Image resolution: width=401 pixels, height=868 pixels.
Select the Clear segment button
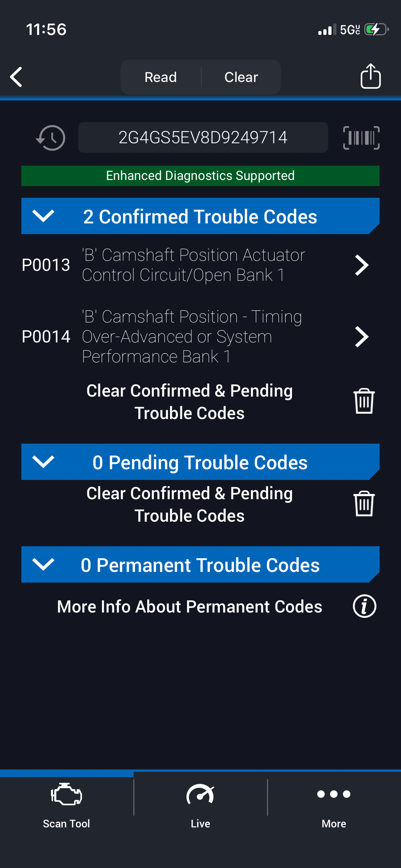[x=241, y=77]
